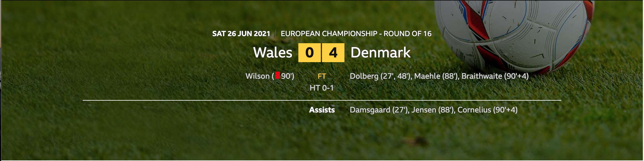
Task: Click Wilson's name in the Wales events
Action: coord(258,76)
